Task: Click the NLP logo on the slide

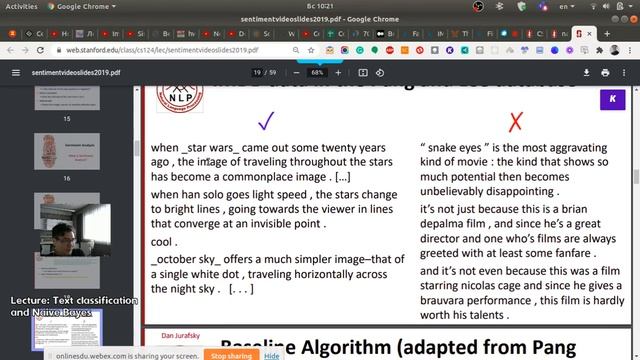Action: tap(180, 98)
